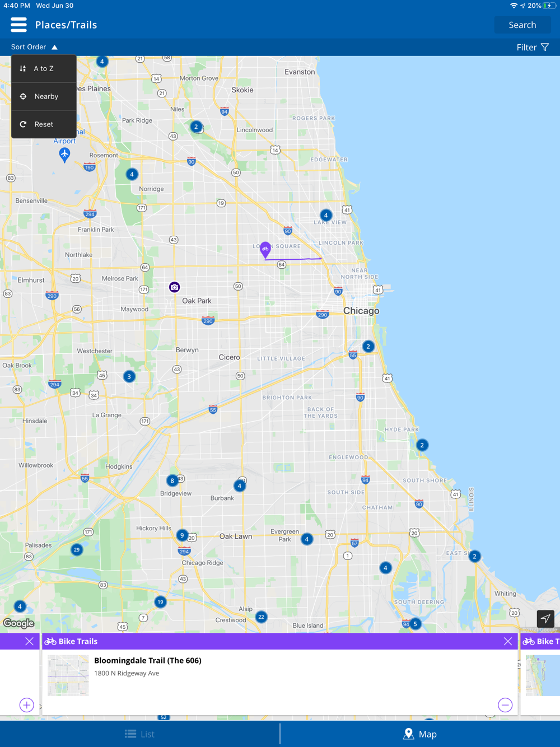The height and width of the screenshot is (747, 560).
Task: Tap the Chicago city label
Action: pyautogui.click(x=361, y=311)
